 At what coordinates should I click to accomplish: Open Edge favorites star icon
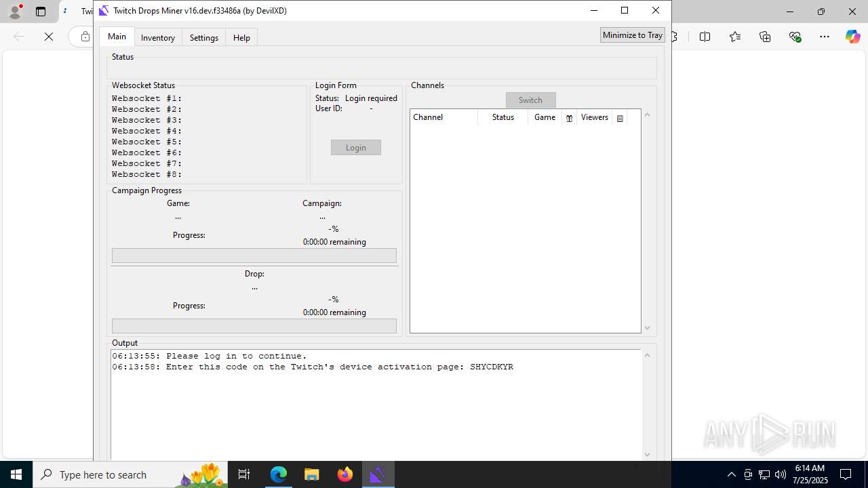click(735, 37)
